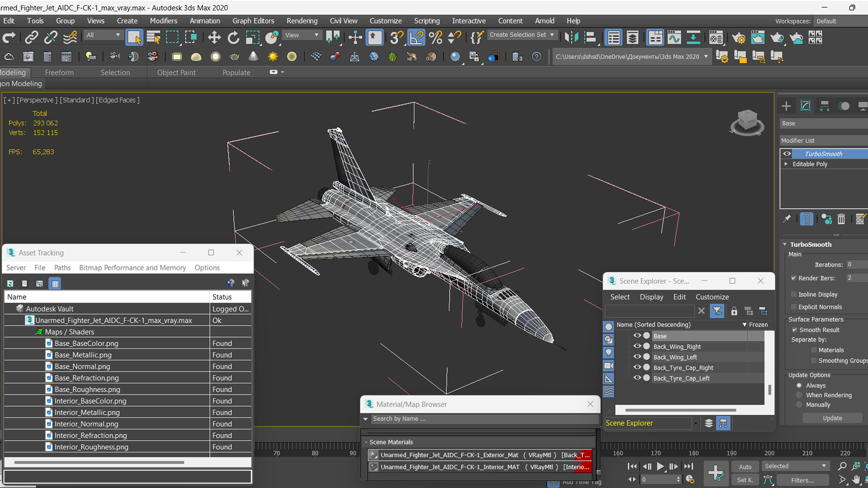
Task: Click the Set K. button
Action: click(x=745, y=480)
